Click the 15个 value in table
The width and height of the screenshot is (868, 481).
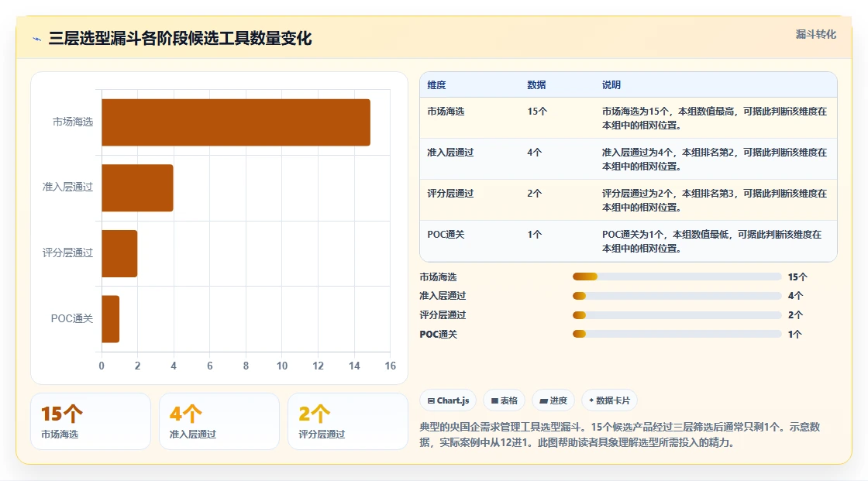(x=537, y=112)
